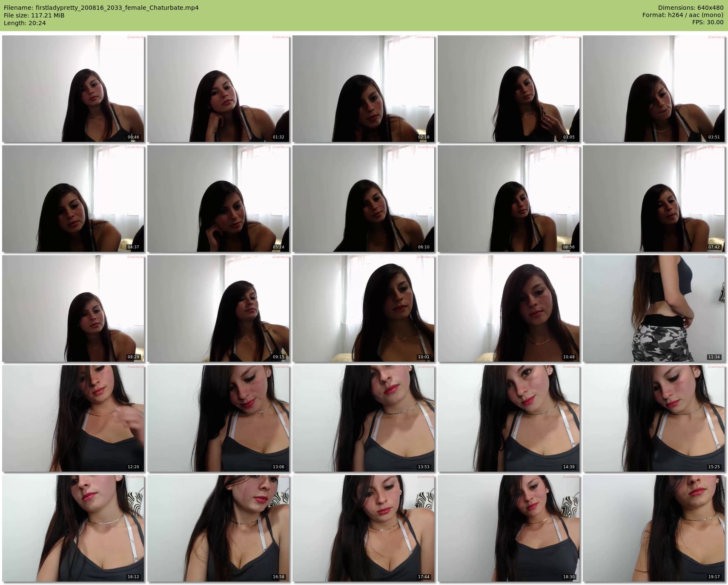Open the frame at 05:24

click(218, 199)
